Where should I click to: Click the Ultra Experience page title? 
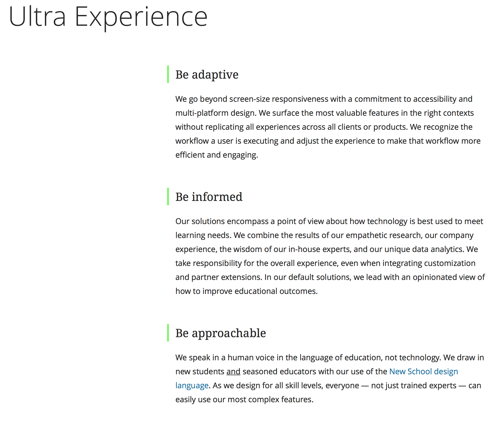click(x=108, y=17)
